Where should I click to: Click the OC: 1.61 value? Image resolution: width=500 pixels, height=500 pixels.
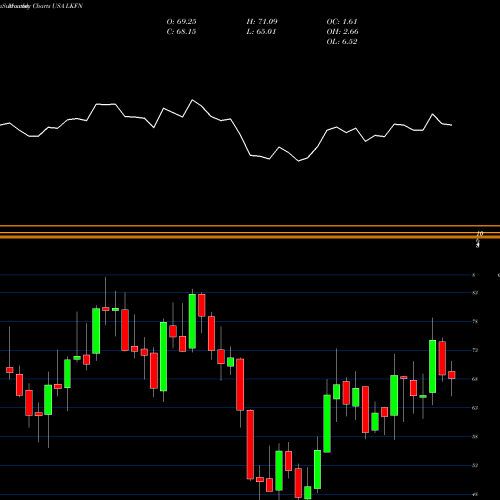click(x=342, y=22)
